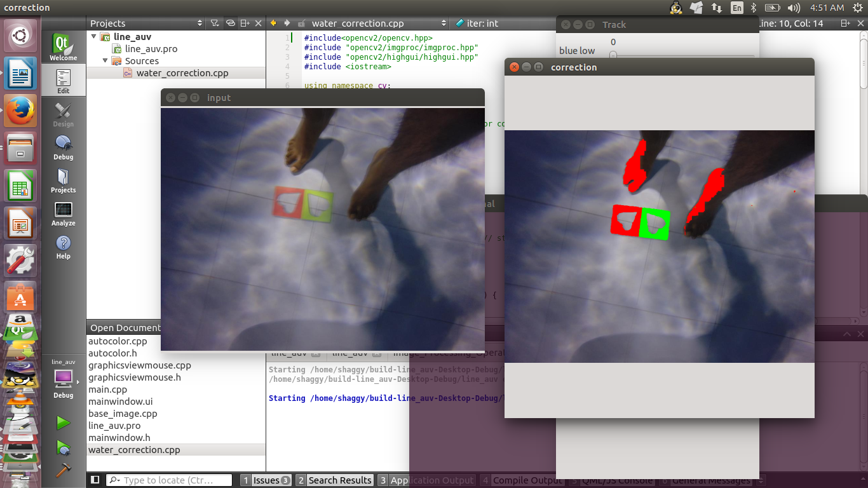This screenshot has height=488, width=868.
Task: Open Ubuntu Dash search from launcher
Action: coord(20,37)
